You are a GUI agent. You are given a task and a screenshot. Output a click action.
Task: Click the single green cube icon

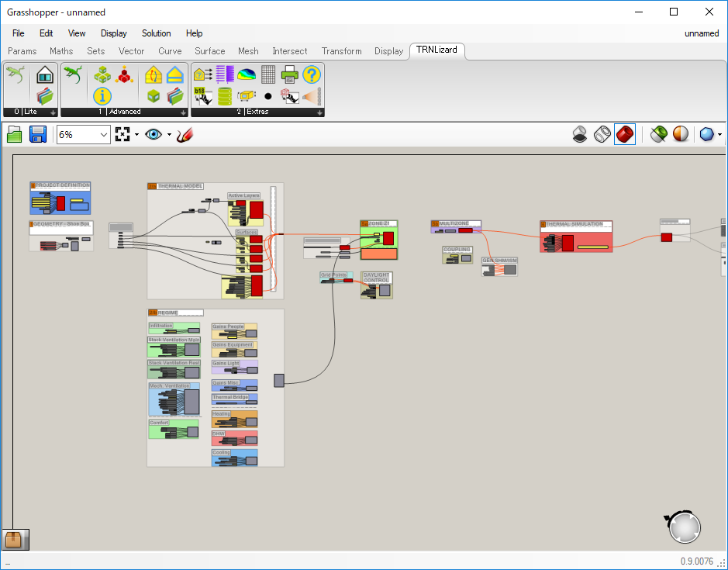154,96
